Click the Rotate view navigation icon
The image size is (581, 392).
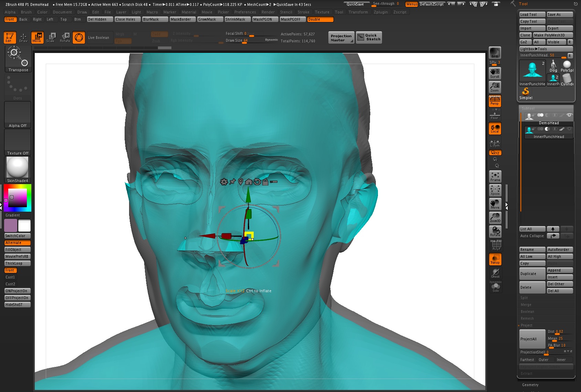tap(495, 232)
